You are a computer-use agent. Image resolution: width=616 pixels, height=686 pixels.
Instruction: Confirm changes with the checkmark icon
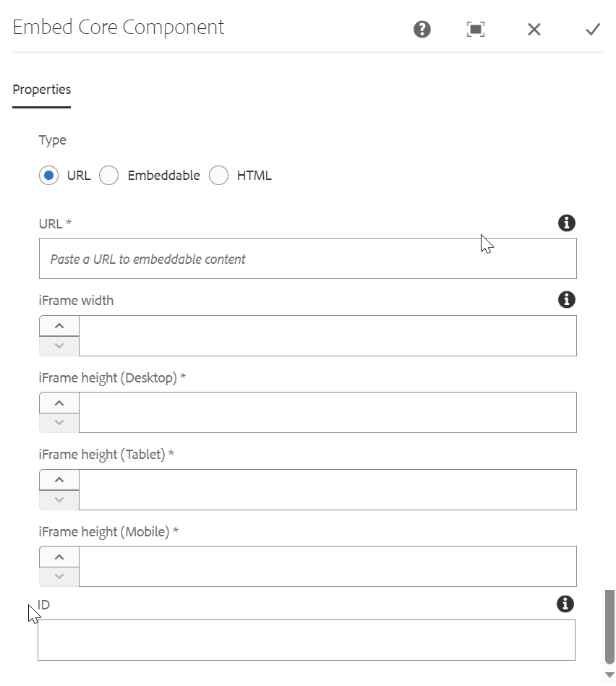click(593, 29)
